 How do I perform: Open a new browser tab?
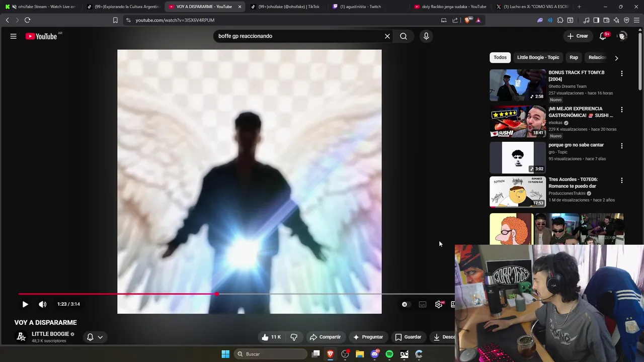[x=579, y=7]
